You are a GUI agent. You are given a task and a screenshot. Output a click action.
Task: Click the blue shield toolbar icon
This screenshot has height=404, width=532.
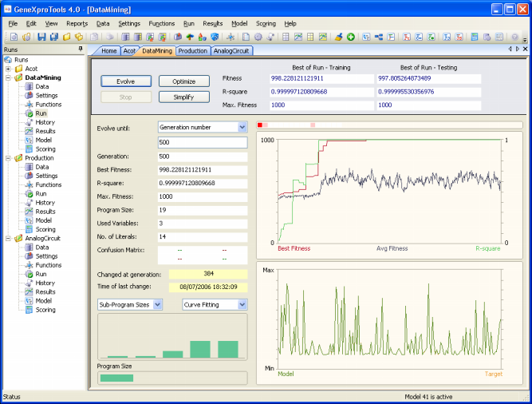pos(215,37)
